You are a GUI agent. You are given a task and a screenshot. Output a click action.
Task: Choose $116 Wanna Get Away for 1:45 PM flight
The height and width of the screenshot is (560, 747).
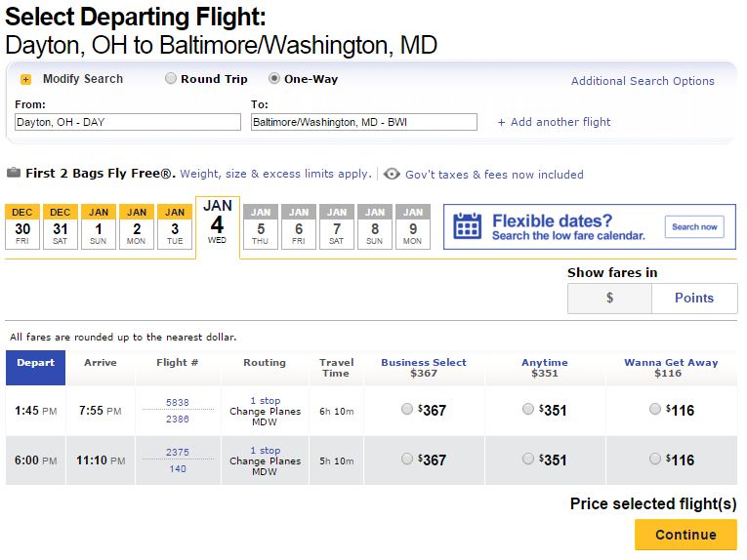pos(655,410)
